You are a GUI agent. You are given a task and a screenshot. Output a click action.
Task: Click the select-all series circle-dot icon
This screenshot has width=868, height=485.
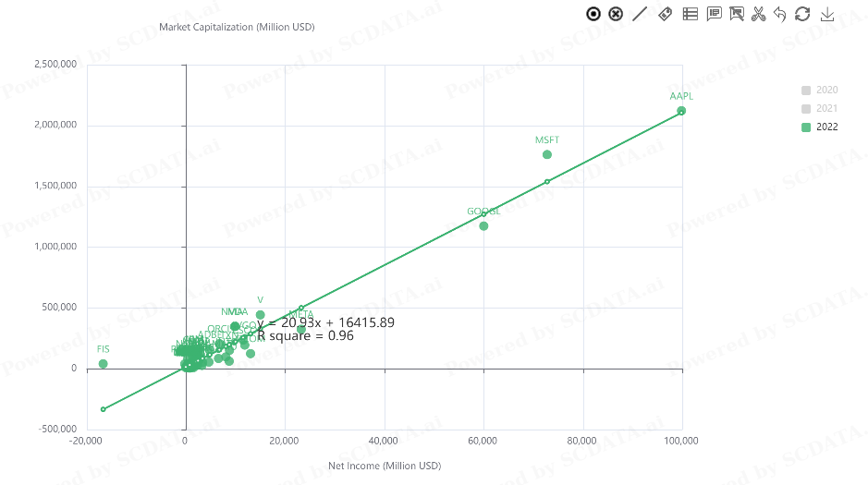coord(593,14)
